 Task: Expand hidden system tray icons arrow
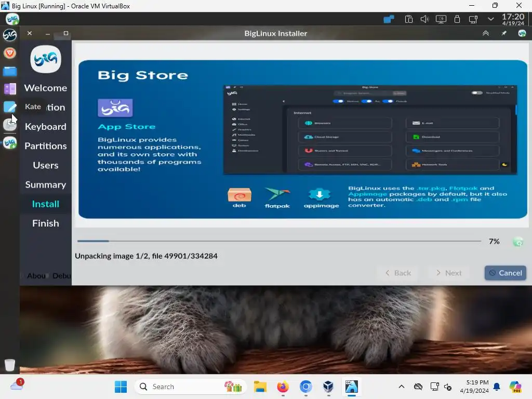click(x=490, y=19)
